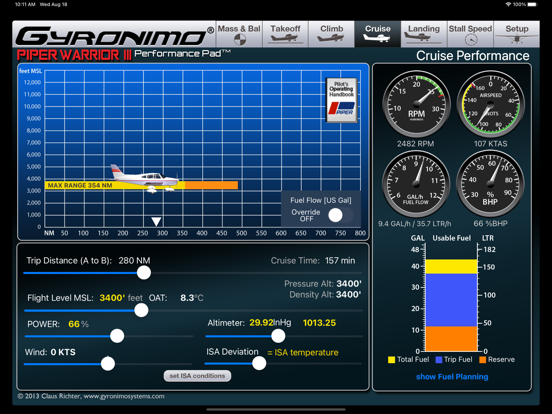The width and height of the screenshot is (552, 414).
Task: Click the status bar clock 10:11 AM
Action: pyautogui.click(x=25, y=5)
